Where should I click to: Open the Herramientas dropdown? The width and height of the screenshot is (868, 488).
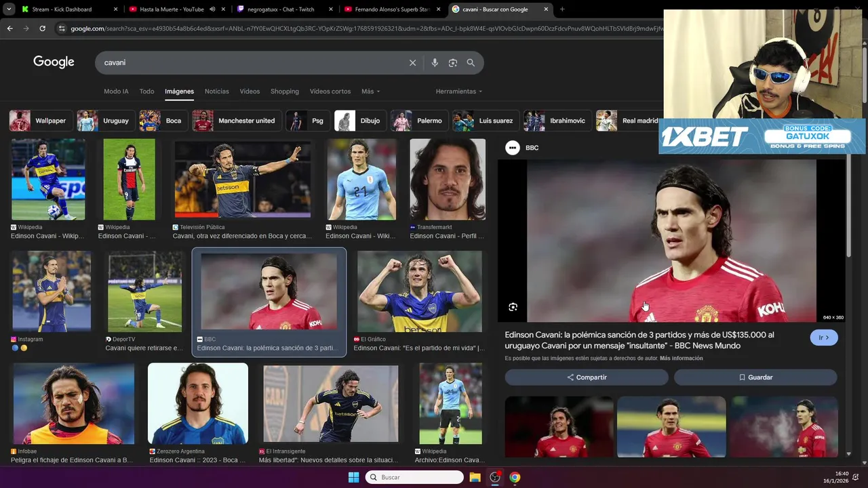(x=459, y=91)
